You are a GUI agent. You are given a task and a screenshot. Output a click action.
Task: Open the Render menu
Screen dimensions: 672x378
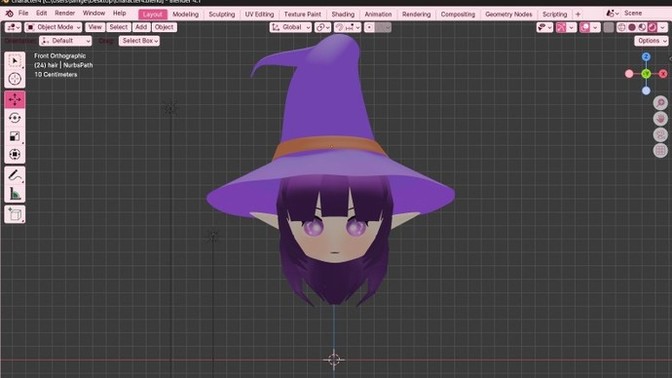pos(65,13)
